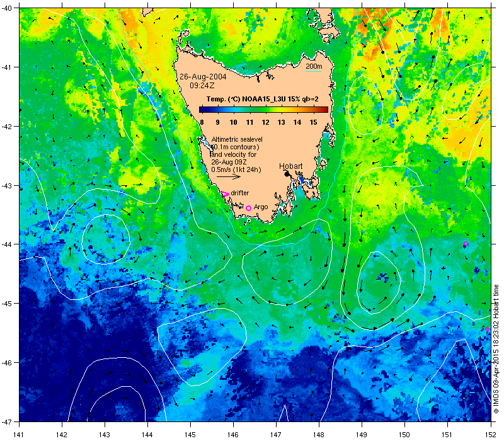504x441 pixels.
Task: Click longitude axis label "147"
Action: [277, 435]
